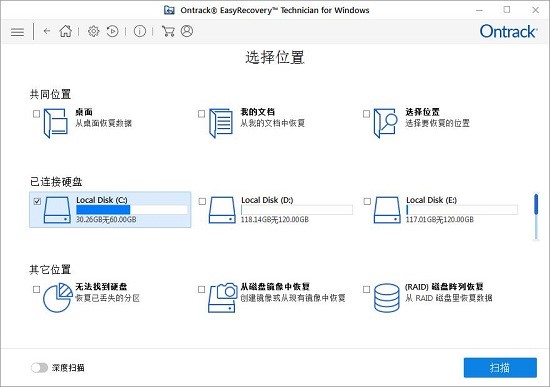Click the disk image camera icon
550x387 pixels.
(222, 298)
